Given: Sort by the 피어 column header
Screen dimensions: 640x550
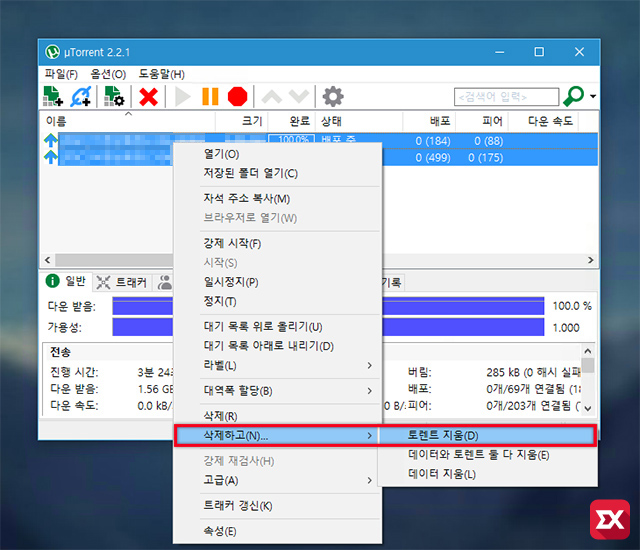Looking at the screenshot, I should pos(482,121).
